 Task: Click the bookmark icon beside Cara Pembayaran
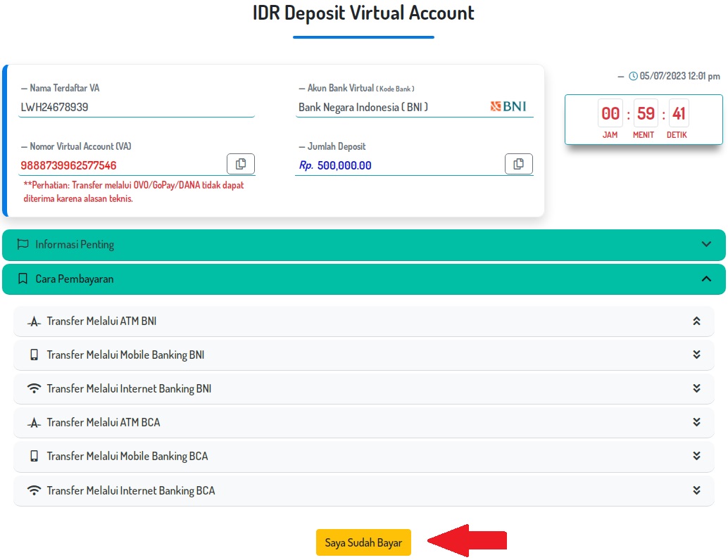[x=23, y=279]
